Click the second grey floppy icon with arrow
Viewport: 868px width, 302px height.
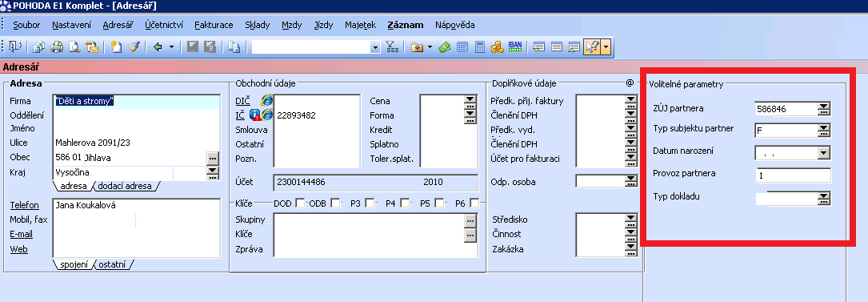click(x=210, y=47)
